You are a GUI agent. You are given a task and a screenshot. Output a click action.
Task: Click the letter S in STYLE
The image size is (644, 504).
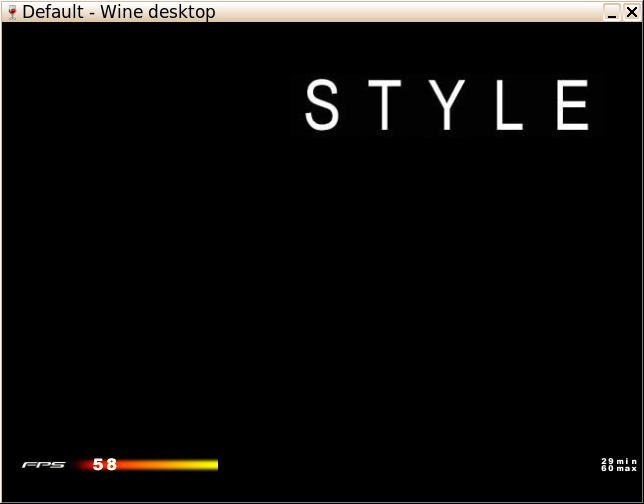click(x=322, y=106)
